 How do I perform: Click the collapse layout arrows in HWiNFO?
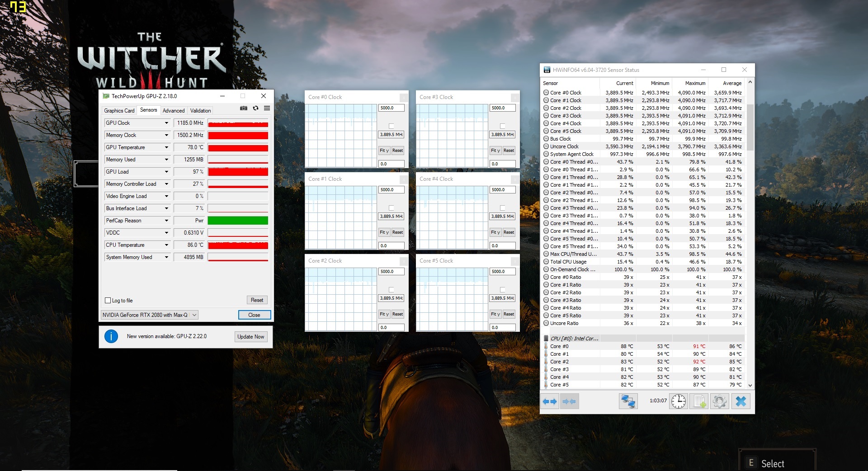(x=569, y=401)
